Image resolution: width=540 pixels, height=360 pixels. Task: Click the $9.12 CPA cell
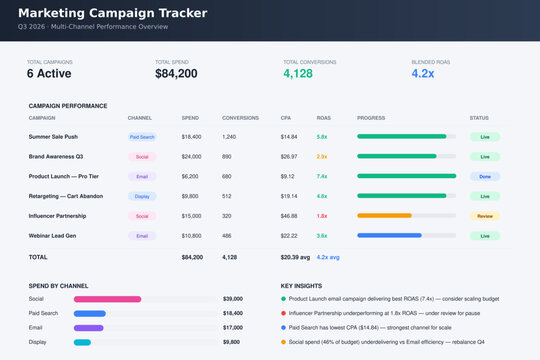[288, 176]
